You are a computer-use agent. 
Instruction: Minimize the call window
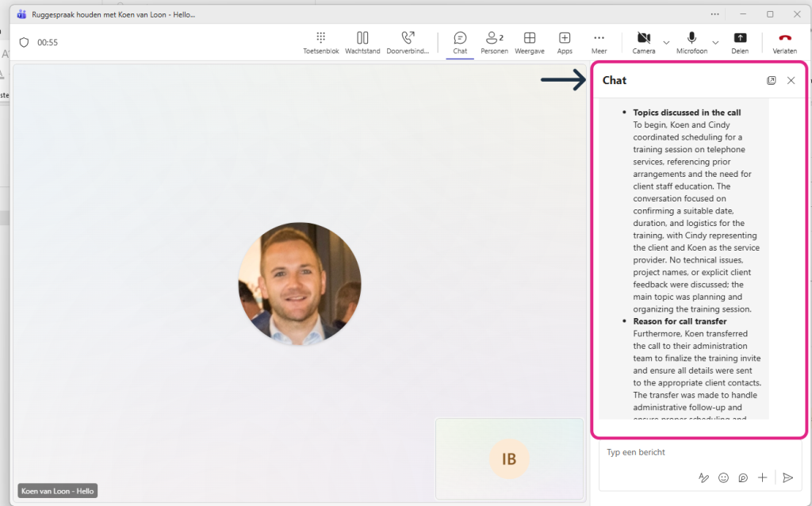pos(743,14)
